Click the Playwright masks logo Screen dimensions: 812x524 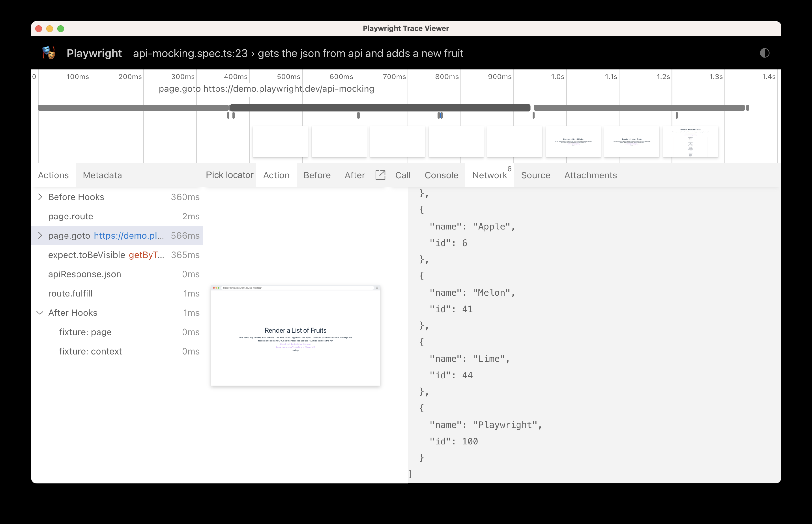49,53
